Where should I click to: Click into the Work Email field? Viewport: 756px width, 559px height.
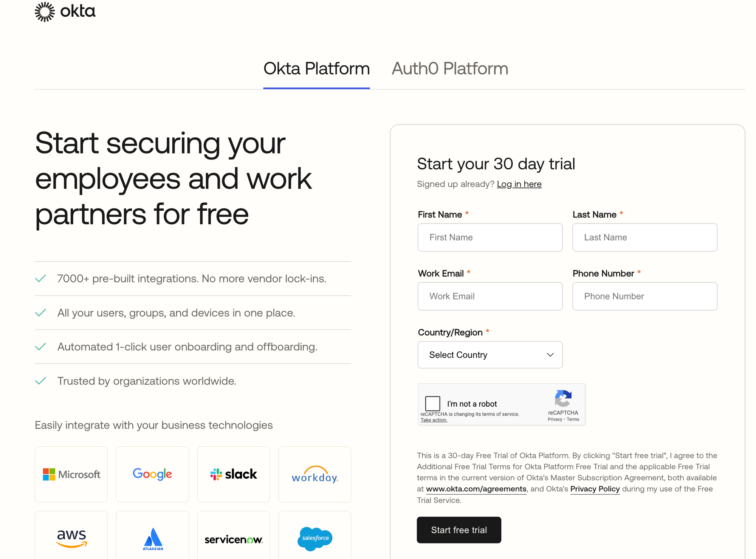point(490,297)
